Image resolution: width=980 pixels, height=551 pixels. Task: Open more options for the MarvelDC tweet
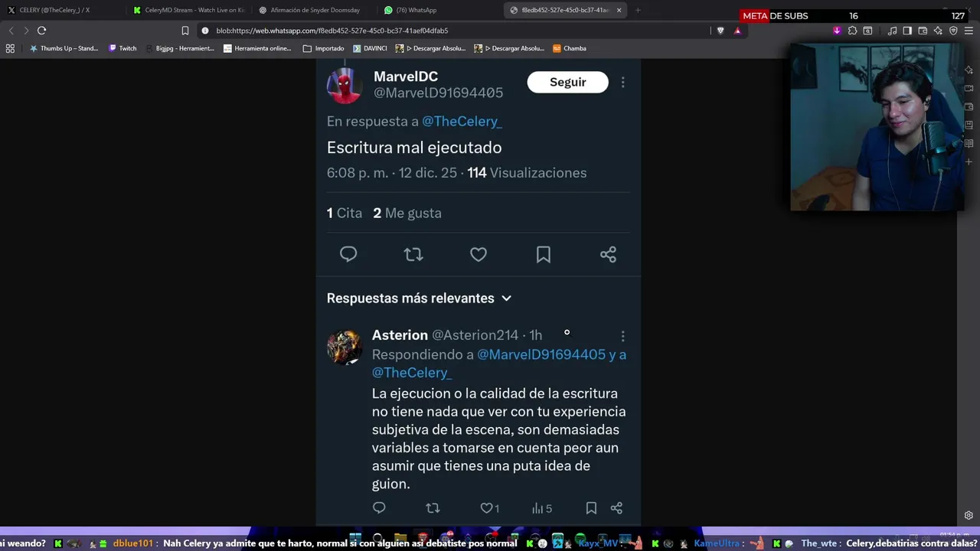[x=622, y=82]
